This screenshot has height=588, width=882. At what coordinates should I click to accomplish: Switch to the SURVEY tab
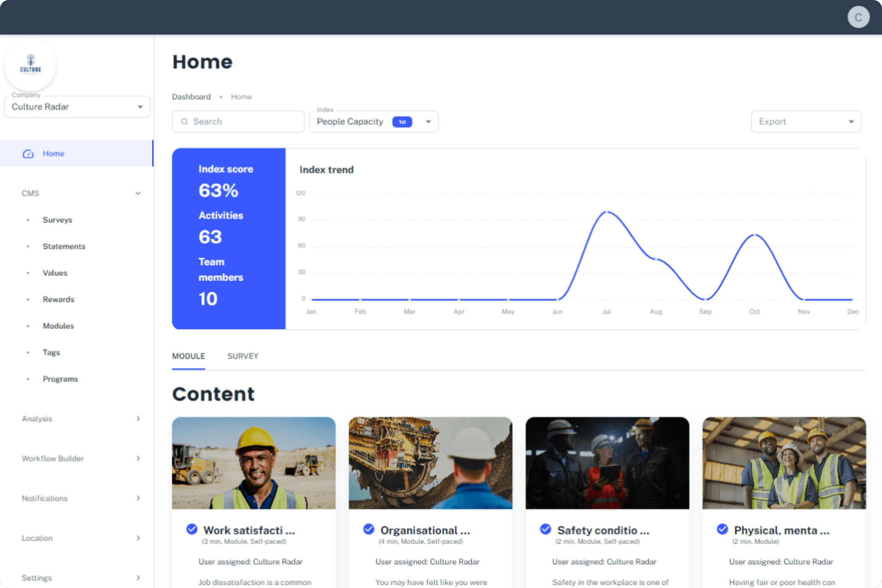[242, 356]
